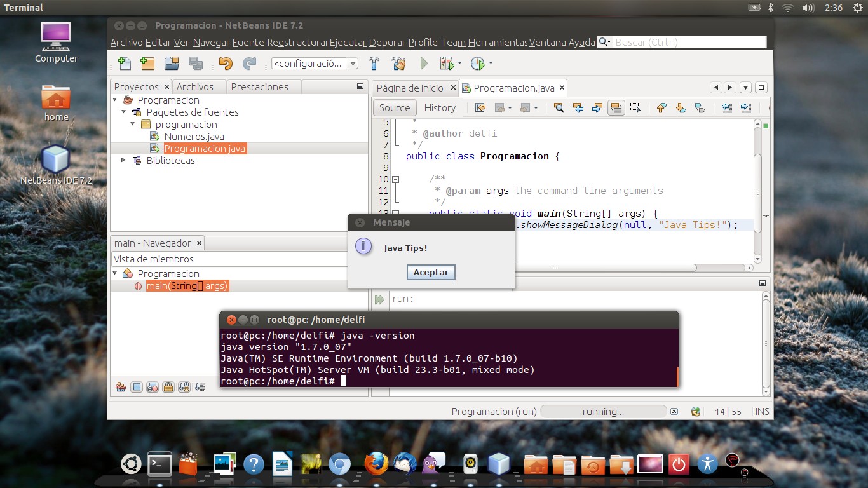Expand the Bibliotecas node in Proyectos
Image resolution: width=868 pixels, height=488 pixels.
125,160
